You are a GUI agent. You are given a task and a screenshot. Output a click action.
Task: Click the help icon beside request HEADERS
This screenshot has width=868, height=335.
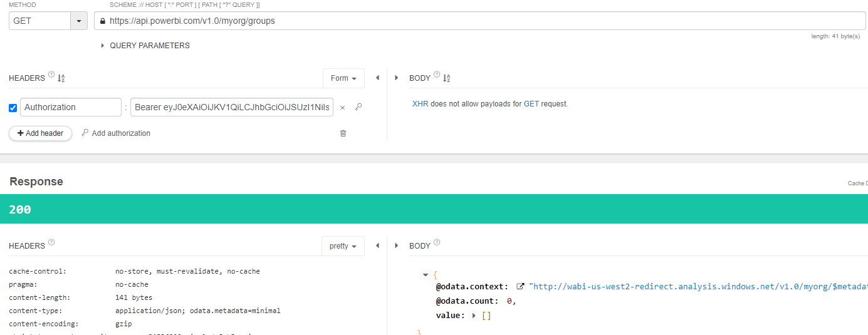click(51, 75)
